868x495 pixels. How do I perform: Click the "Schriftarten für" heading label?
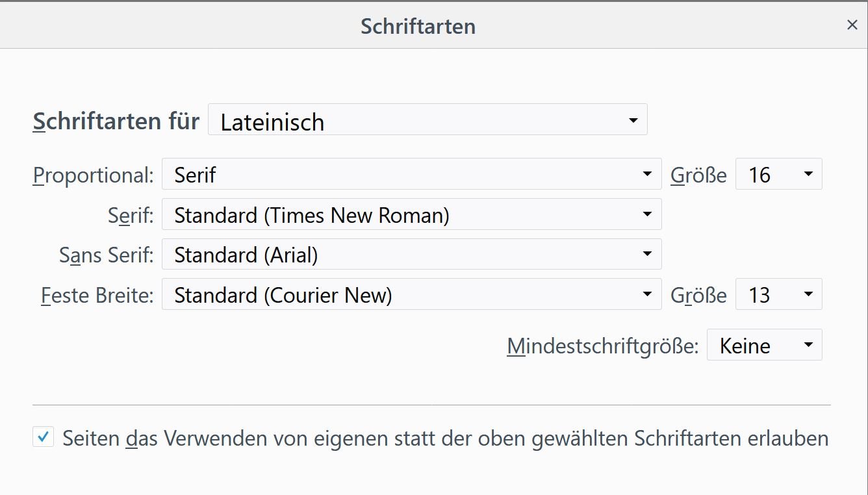[x=116, y=121]
